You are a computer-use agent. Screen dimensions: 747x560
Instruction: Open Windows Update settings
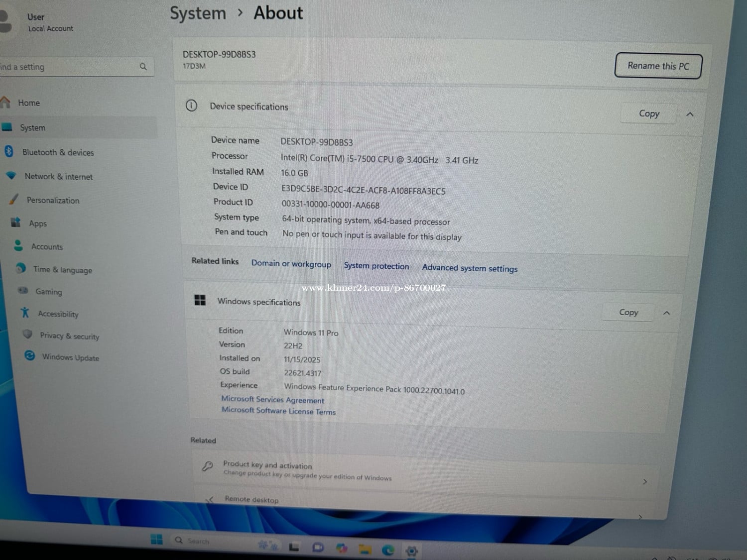pos(70,357)
